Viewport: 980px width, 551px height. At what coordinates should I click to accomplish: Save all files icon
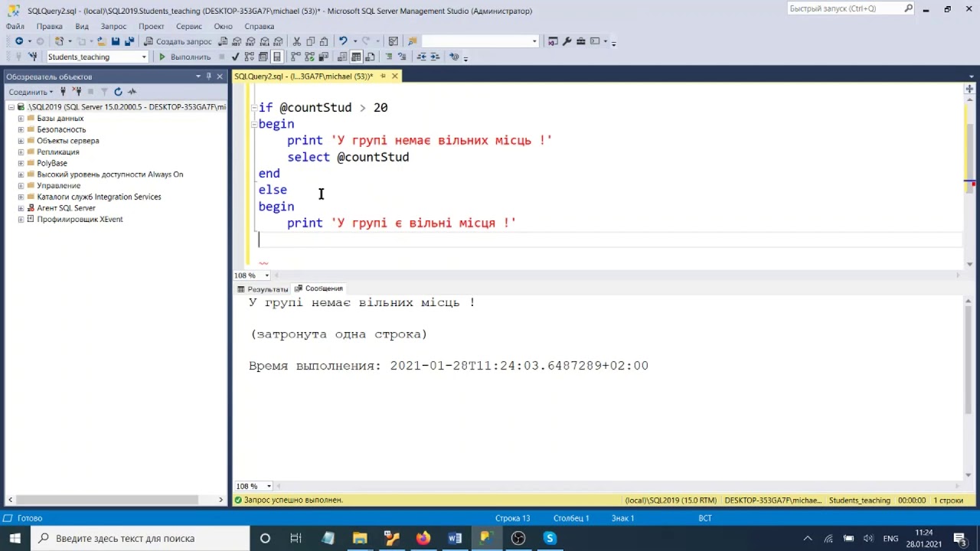coord(129,41)
